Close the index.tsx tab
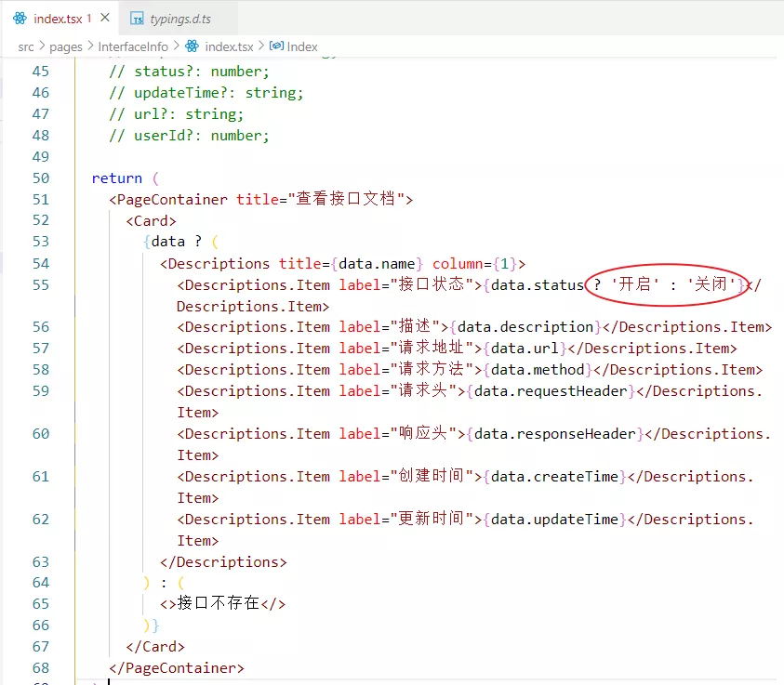The height and width of the screenshot is (685, 784). click(x=104, y=18)
